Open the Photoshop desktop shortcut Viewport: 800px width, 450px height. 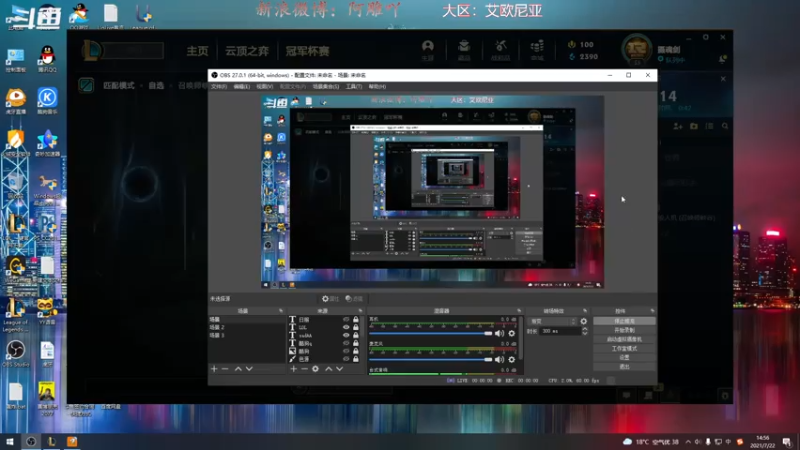tap(47, 228)
